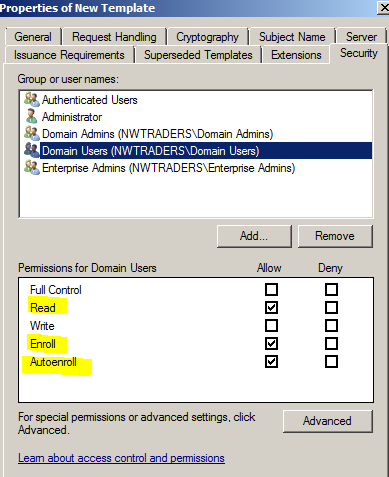Open Advanced permission settings

point(327,421)
